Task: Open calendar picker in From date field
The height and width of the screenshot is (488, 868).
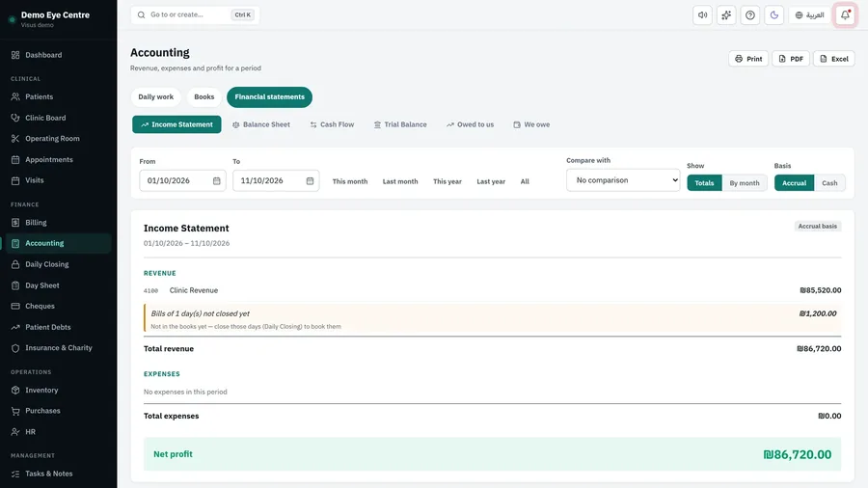Action: [216, 181]
